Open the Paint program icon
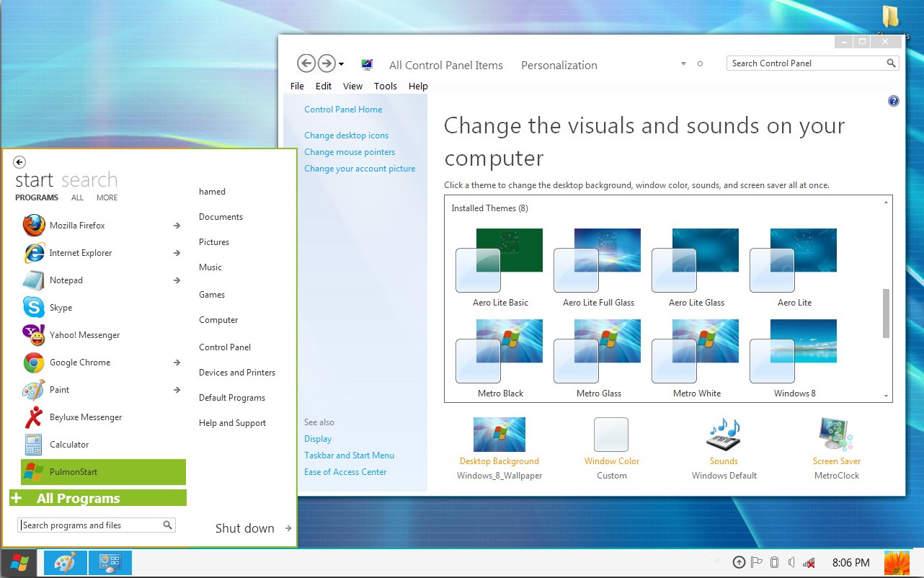The width and height of the screenshot is (924, 578). [x=34, y=390]
